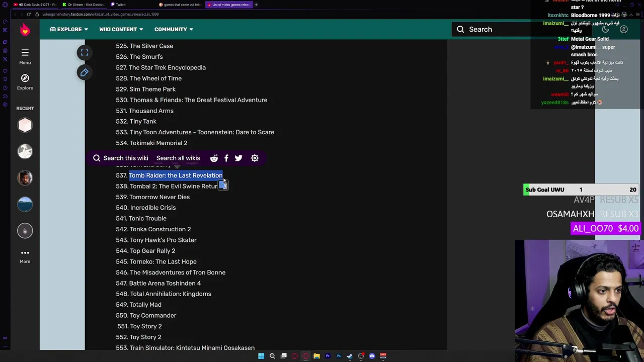Expand the COMMUNITY dropdown
Screen dimensions: 644x362
click(x=174, y=29)
